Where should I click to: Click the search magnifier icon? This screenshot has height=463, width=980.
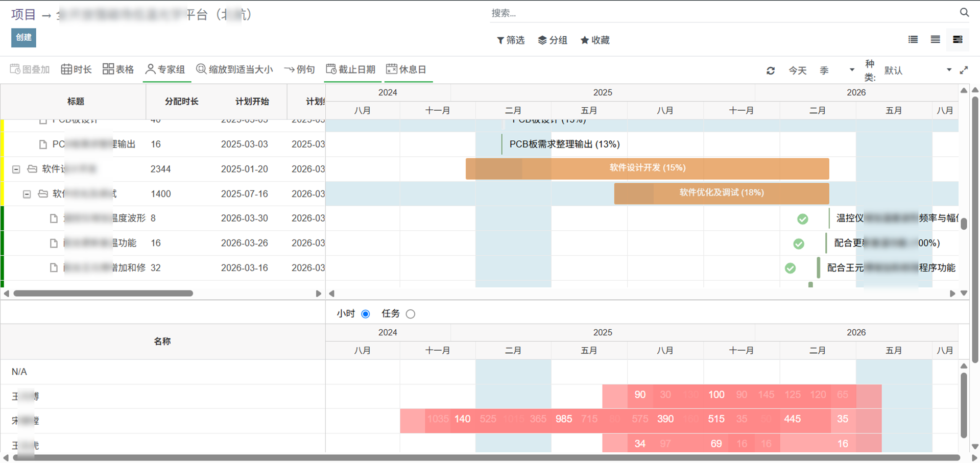pyautogui.click(x=964, y=12)
